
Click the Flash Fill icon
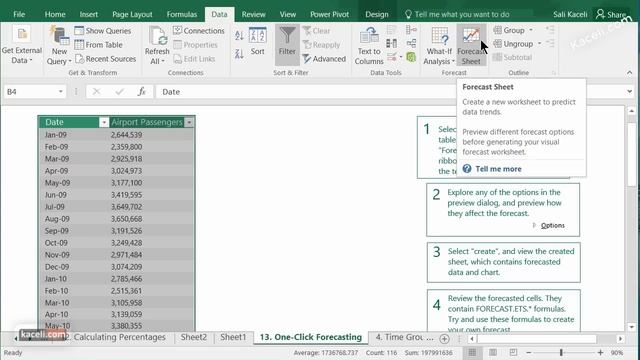pos(391,30)
